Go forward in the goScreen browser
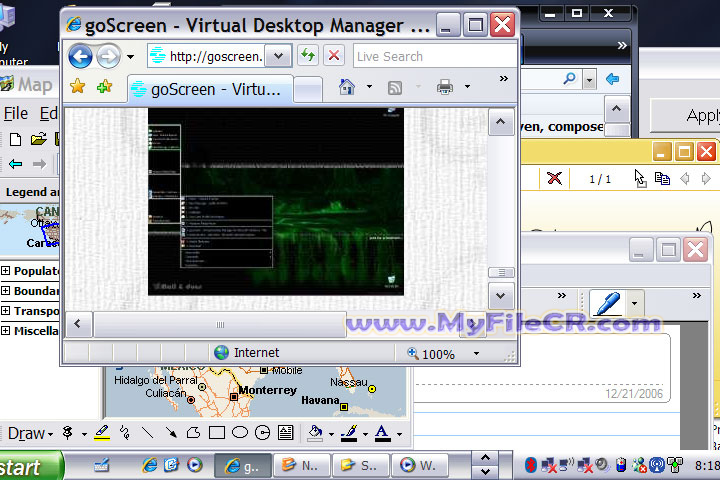This screenshot has height=480, width=720. click(x=108, y=56)
